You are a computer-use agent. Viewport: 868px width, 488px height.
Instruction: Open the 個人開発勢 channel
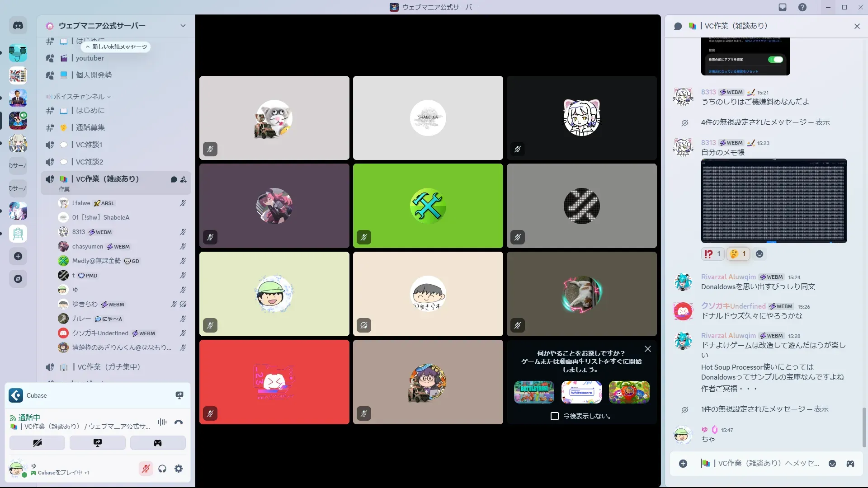94,75
